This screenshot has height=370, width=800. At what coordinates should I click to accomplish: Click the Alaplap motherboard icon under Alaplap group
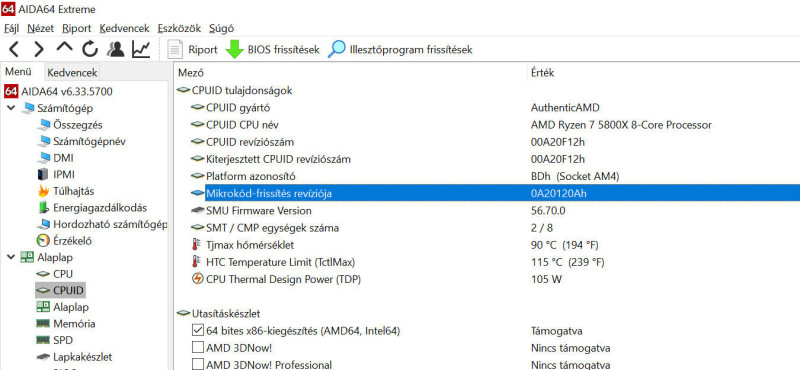coord(43,307)
